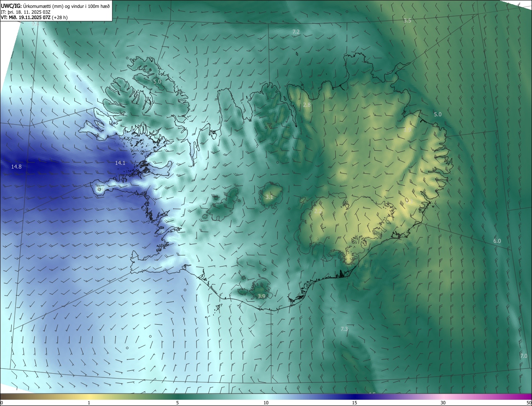Click the initialization time "IT: þri. 18. 11. 2025 03Z"
This screenshot has height=406, width=532.
(x=26, y=12)
